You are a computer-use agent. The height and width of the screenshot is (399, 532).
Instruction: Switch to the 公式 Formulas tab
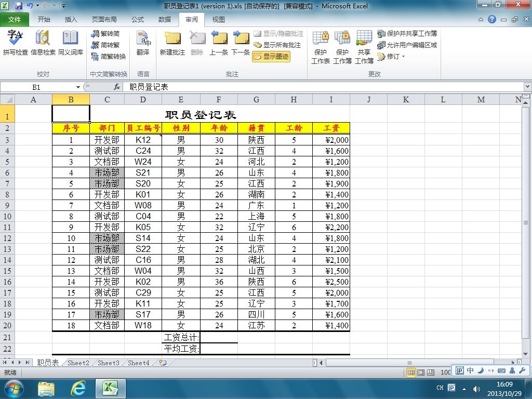click(137, 20)
